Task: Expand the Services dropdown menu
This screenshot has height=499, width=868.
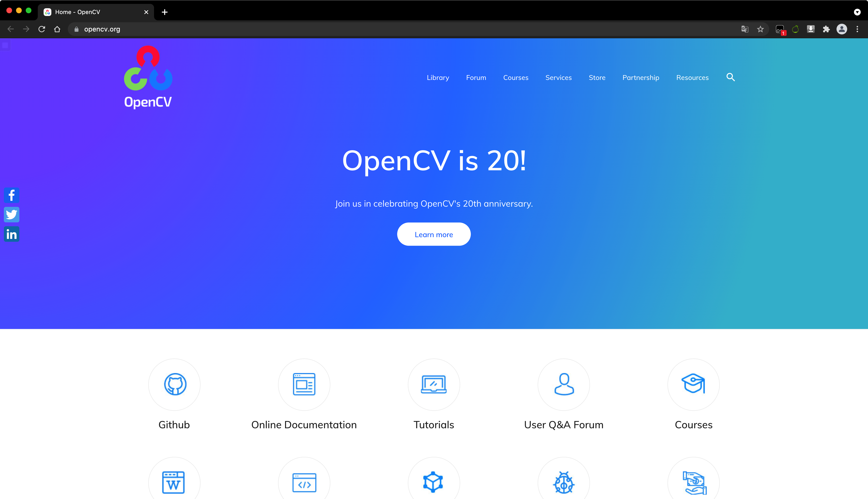Action: (x=558, y=78)
